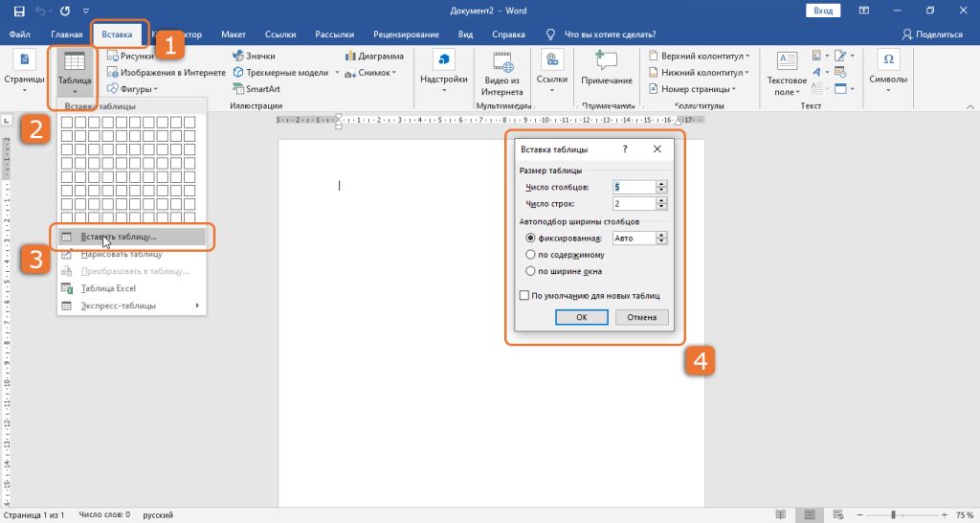Open the Customize Quick Access Toolbar arrow
980x523 pixels.
pos(85,11)
